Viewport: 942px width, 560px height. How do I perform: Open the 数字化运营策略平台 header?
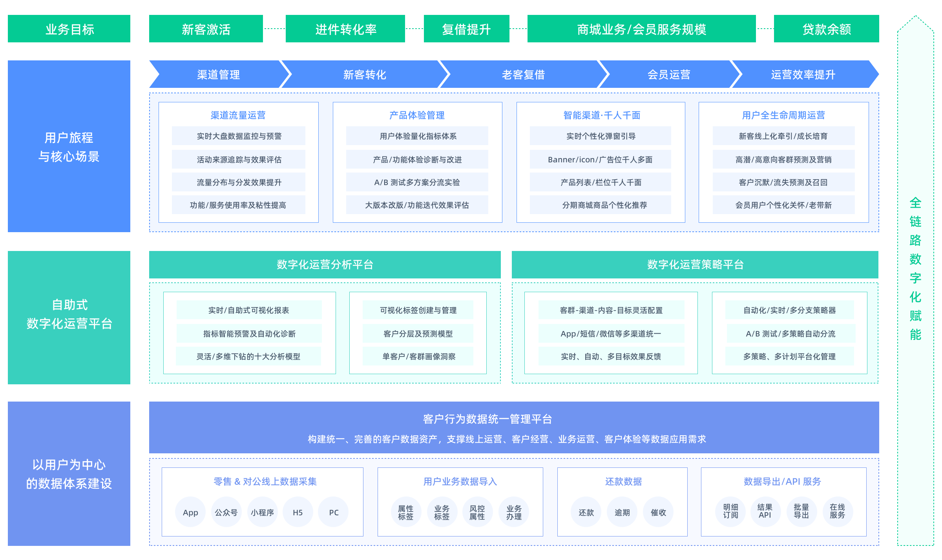click(x=695, y=265)
